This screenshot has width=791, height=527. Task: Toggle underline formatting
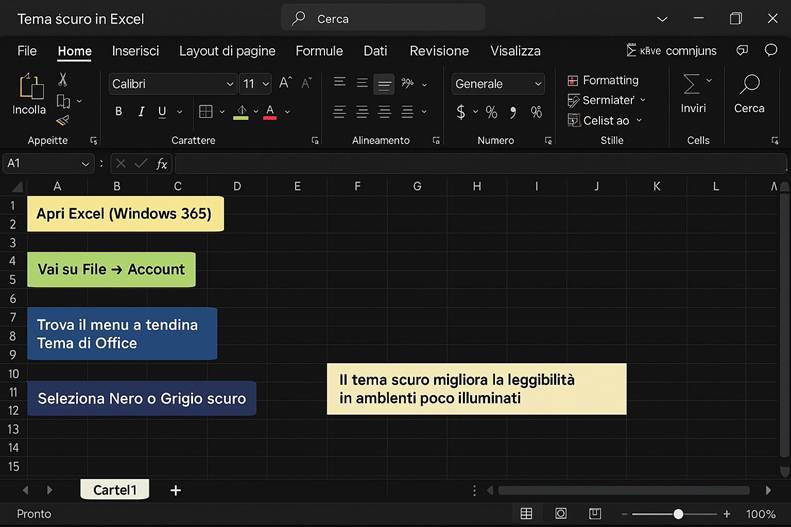click(x=162, y=111)
